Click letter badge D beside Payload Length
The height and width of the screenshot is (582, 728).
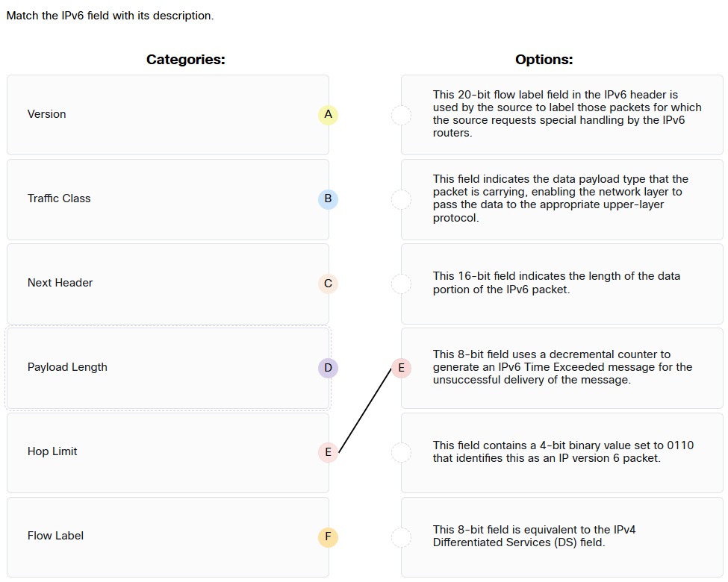pos(327,367)
